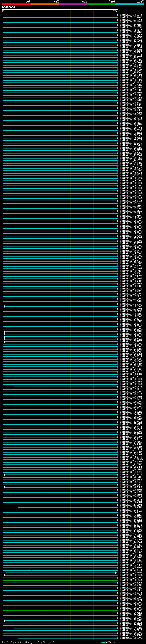Click the cyan ~100% identity legend bar
Viewport: 146px width, 644px height.
(x=130, y=4)
